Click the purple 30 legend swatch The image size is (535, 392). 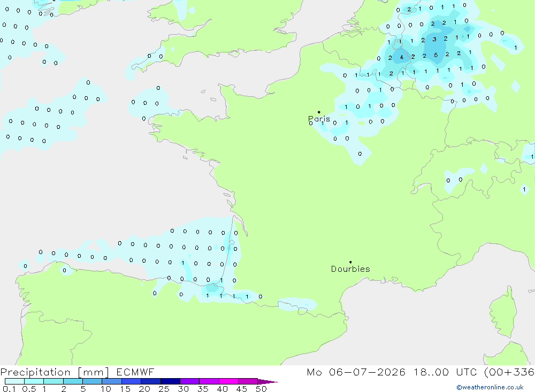click(190, 381)
